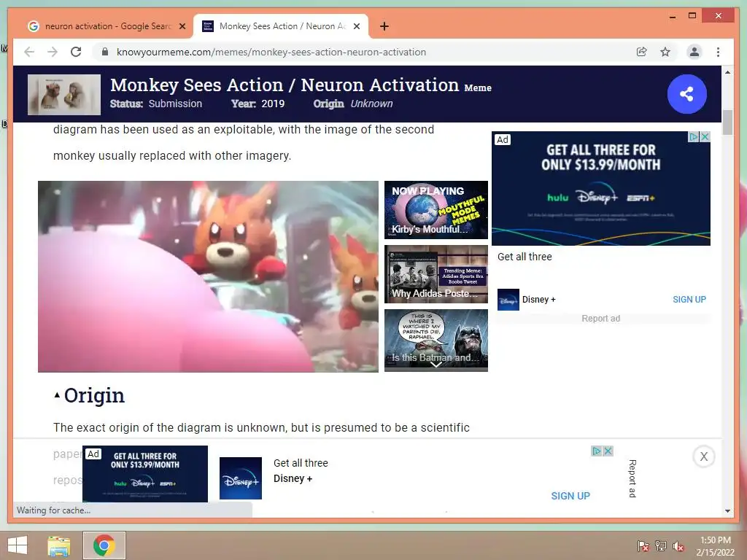Viewport: 747px width, 560px height.
Task: Click 'Get all three' sidebar ad text
Action: point(525,257)
